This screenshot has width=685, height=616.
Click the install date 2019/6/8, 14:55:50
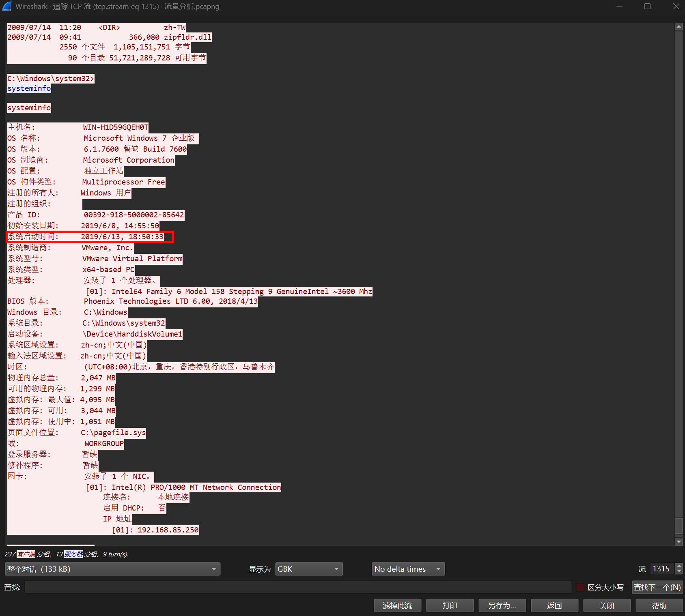click(120, 226)
